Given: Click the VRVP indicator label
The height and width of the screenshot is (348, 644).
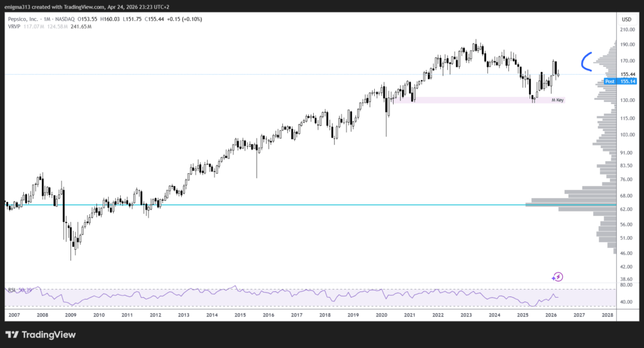Looking at the screenshot, I should [x=14, y=26].
